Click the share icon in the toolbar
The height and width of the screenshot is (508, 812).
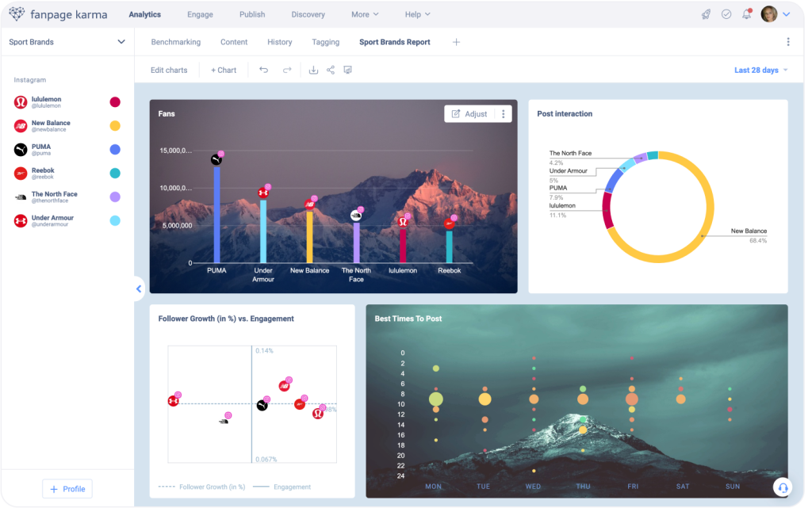(331, 70)
